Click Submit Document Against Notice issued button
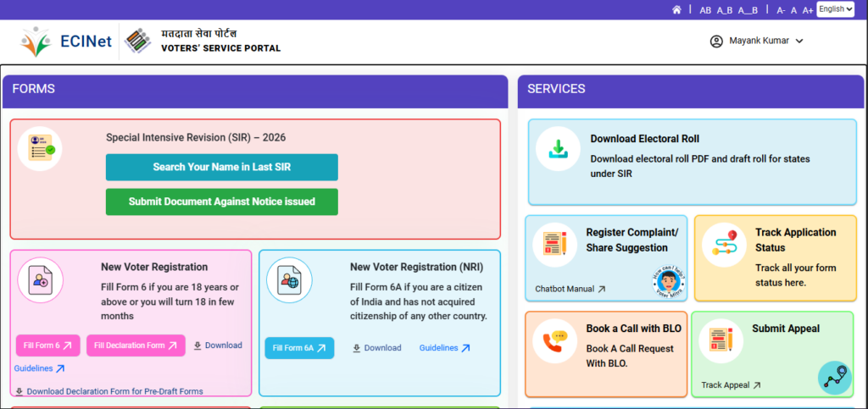 coord(222,202)
